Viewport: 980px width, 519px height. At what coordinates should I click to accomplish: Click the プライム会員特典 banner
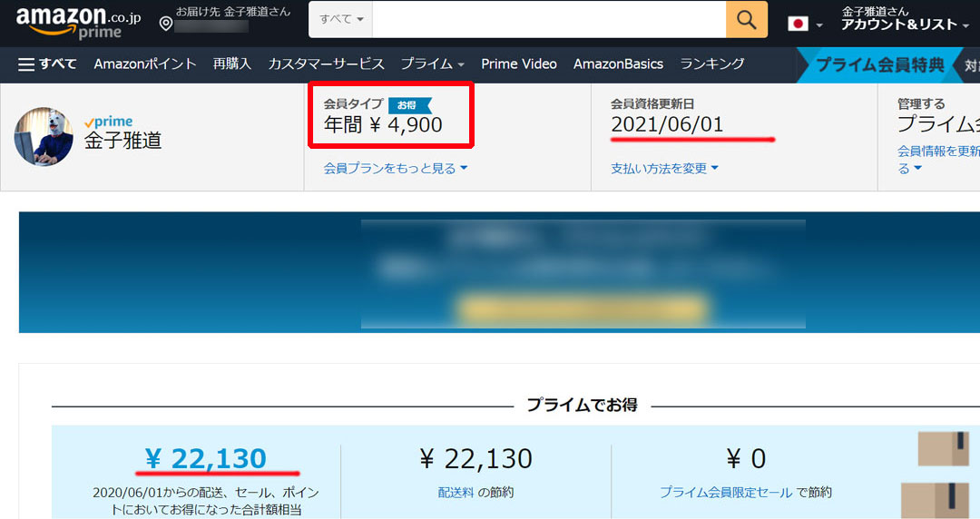(880, 64)
